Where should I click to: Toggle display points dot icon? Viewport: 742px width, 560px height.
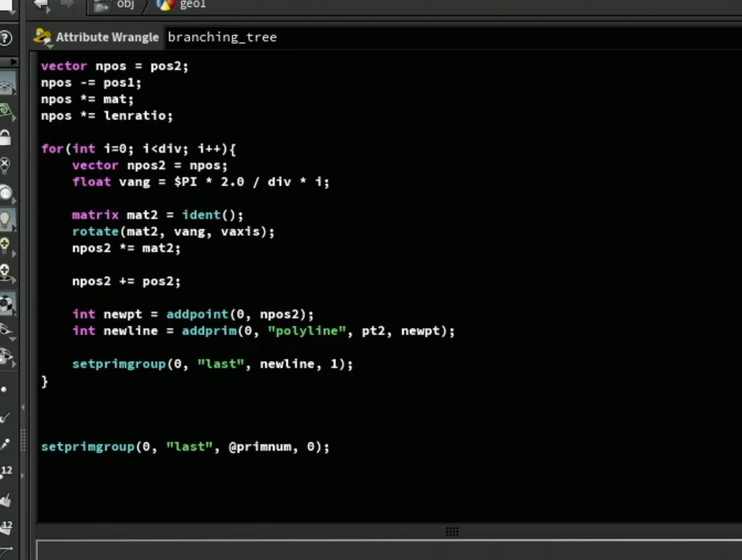click(x=4, y=389)
